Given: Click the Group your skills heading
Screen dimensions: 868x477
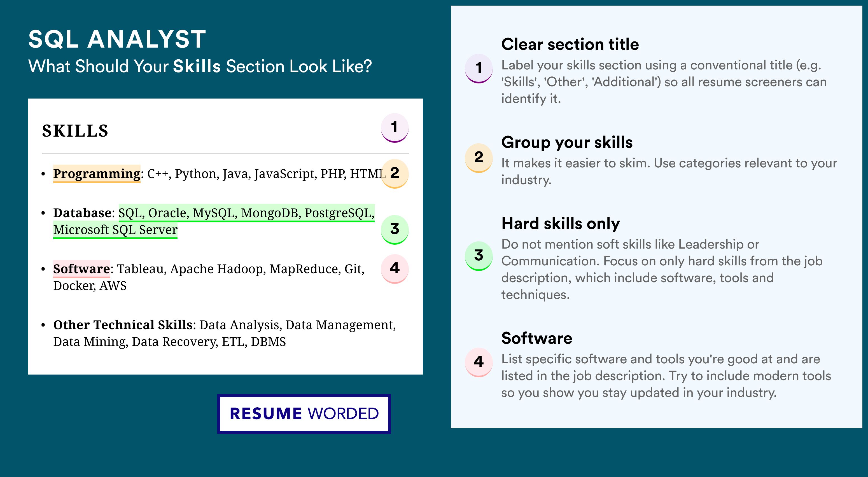Looking at the screenshot, I should (x=567, y=142).
